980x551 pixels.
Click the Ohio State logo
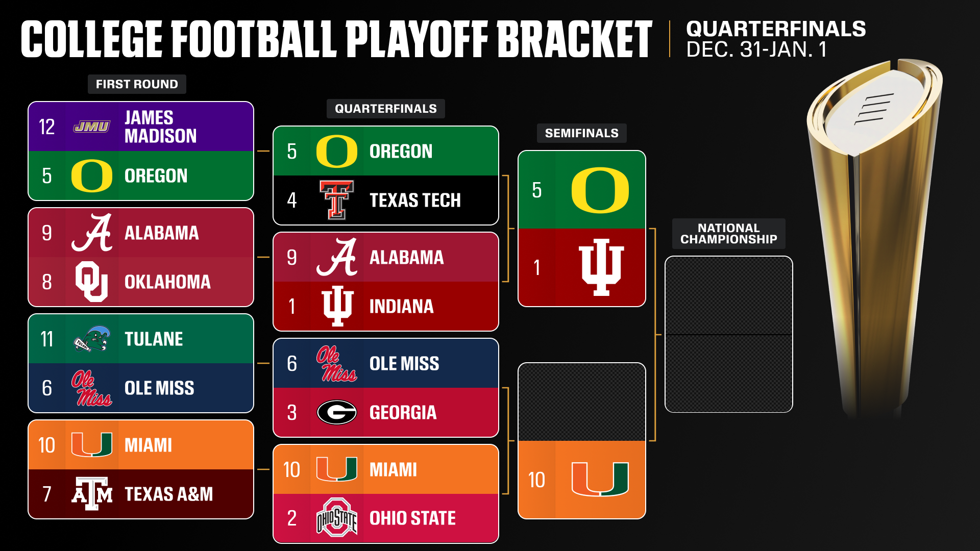coord(336,518)
